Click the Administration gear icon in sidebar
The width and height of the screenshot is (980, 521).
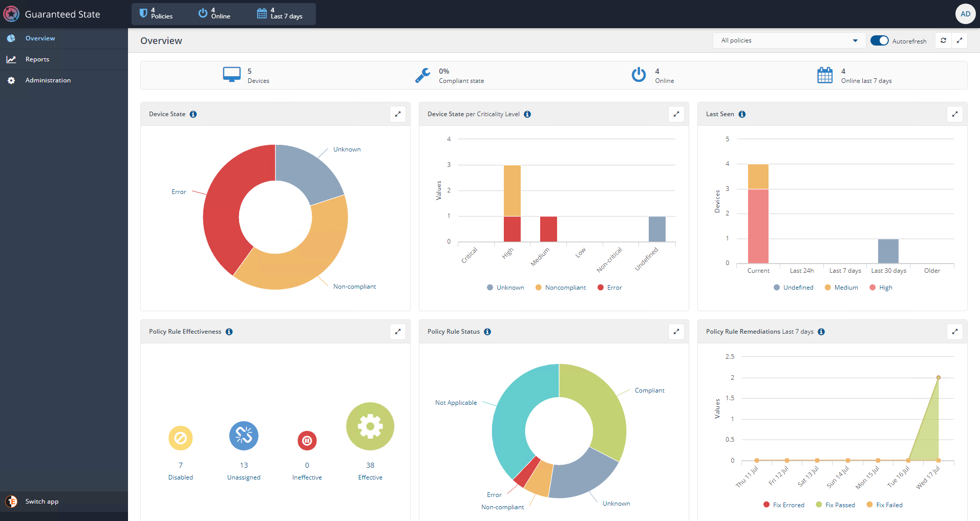click(11, 80)
